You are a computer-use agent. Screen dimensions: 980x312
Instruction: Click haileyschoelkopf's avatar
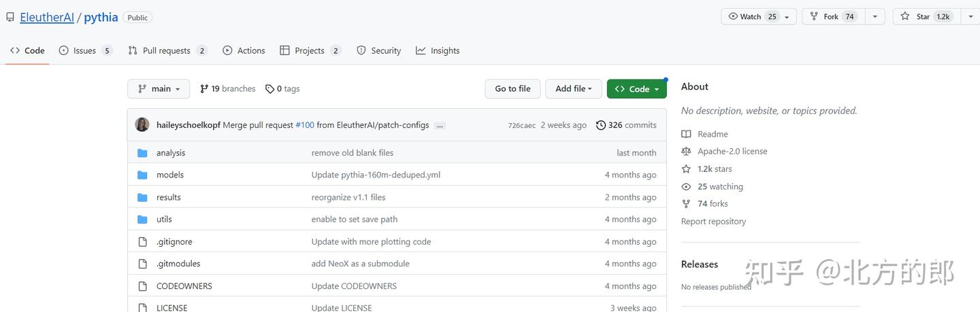point(142,125)
